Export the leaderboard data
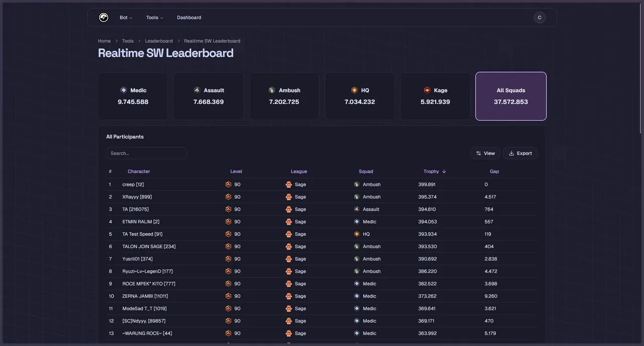This screenshot has width=644, height=346. click(x=520, y=153)
